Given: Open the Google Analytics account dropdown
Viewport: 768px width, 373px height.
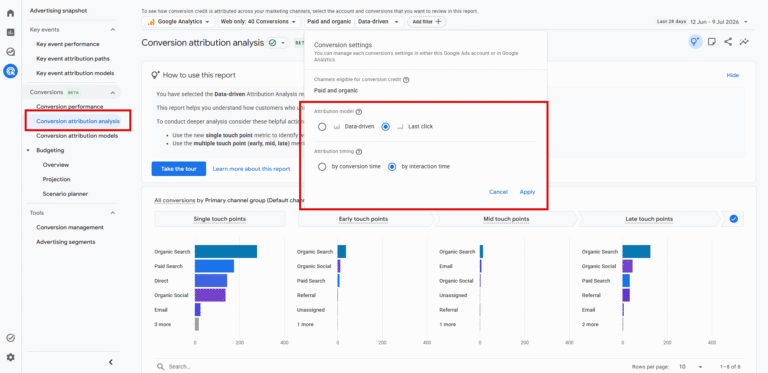Looking at the screenshot, I should 179,22.
